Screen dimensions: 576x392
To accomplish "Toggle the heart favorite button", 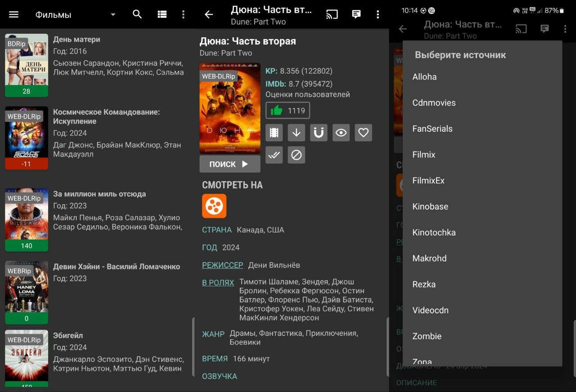I will point(363,133).
